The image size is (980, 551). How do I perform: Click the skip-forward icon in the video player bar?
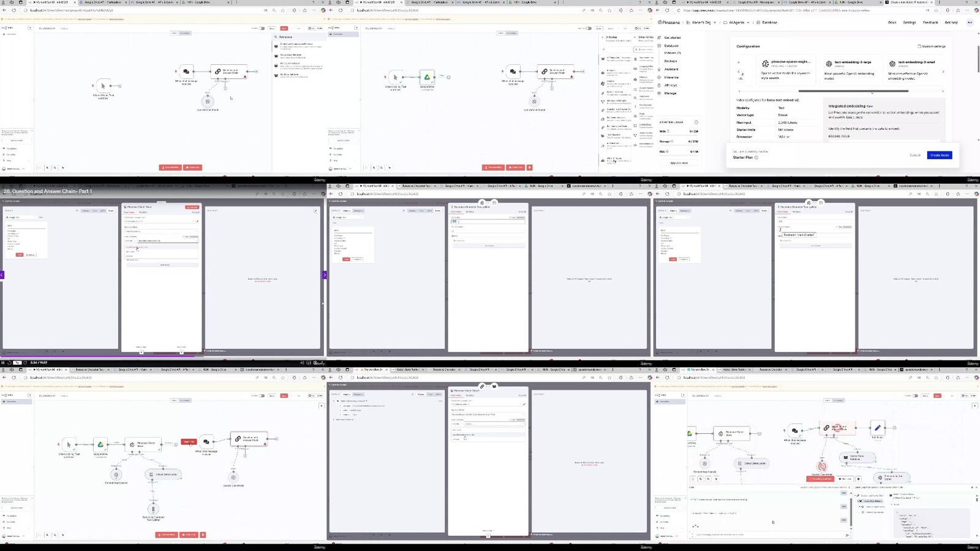(x=25, y=363)
